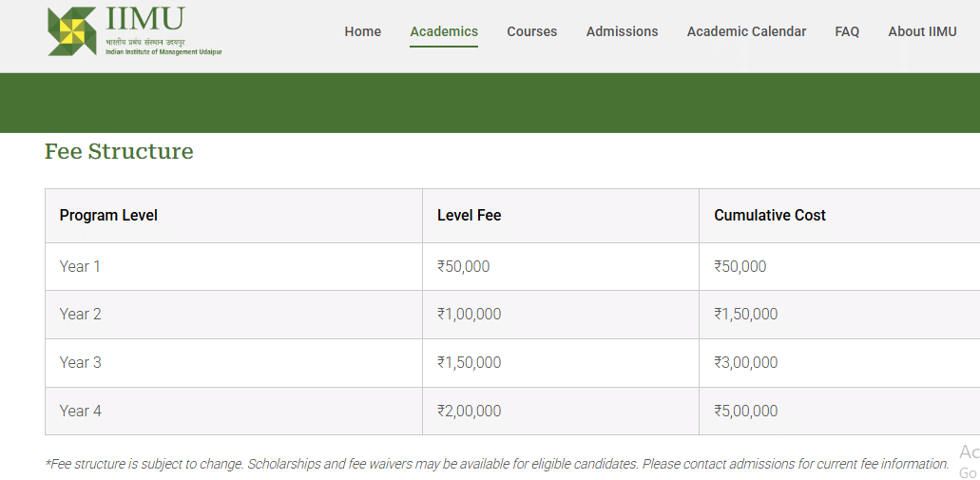Visit the About IIMU page
The image size is (980, 480).
[x=922, y=31]
